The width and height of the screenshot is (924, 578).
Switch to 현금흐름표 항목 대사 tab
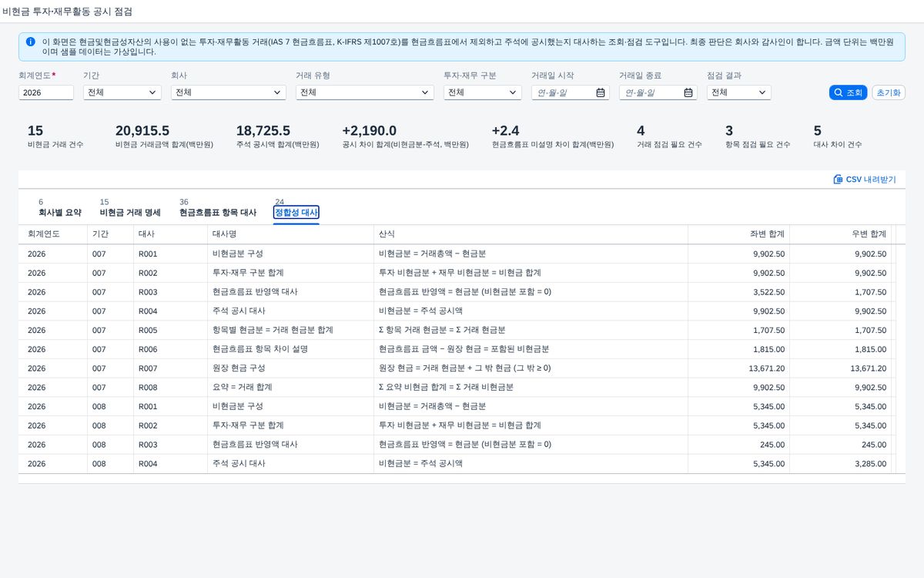(218, 212)
